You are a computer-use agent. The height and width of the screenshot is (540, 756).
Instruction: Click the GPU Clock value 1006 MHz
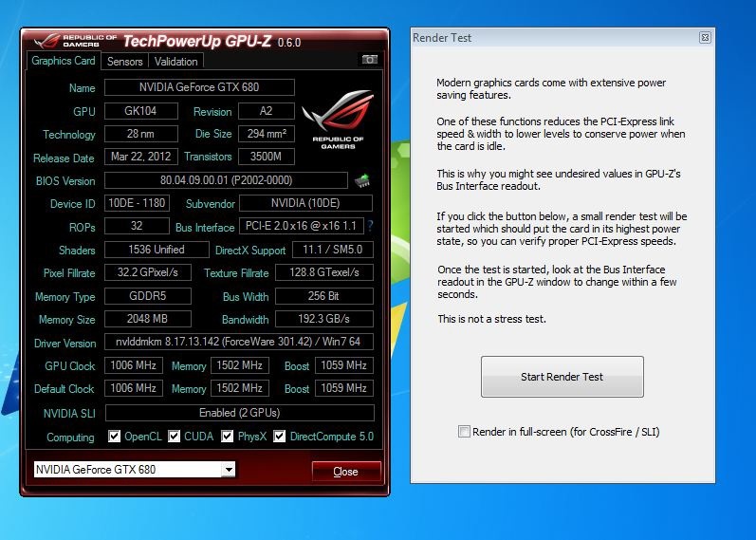pos(134,365)
